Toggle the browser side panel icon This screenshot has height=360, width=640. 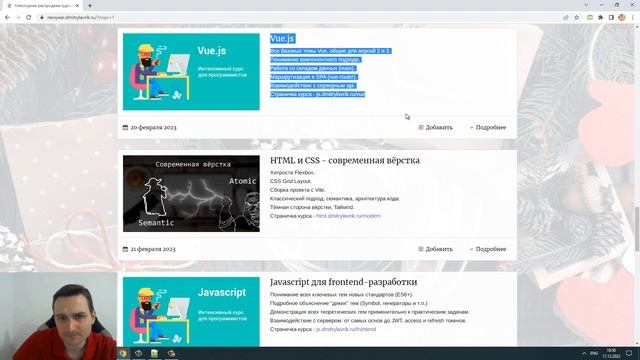pos(611,18)
